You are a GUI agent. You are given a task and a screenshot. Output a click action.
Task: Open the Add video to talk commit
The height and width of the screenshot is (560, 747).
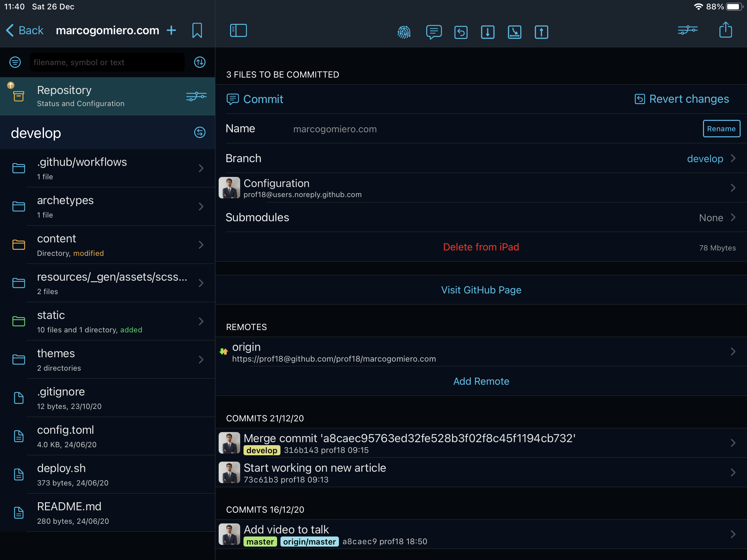point(481,534)
